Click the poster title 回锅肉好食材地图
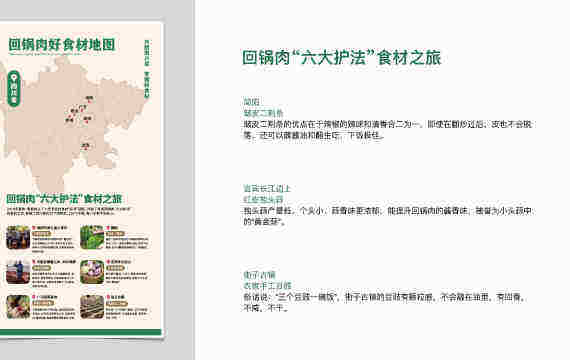This screenshot has width=570, height=360. pyautogui.click(x=62, y=44)
